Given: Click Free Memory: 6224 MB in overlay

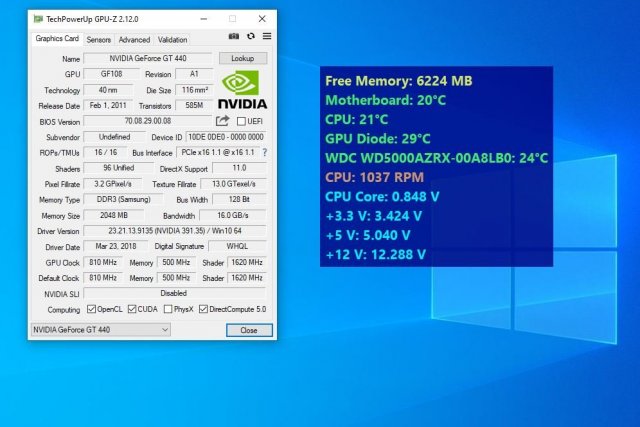Looking at the screenshot, I should (x=399, y=81).
